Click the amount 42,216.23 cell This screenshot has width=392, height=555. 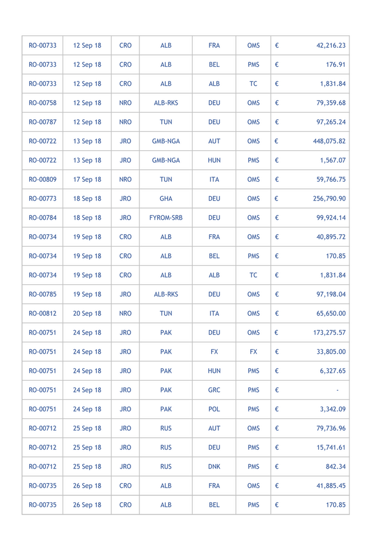[330, 45]
